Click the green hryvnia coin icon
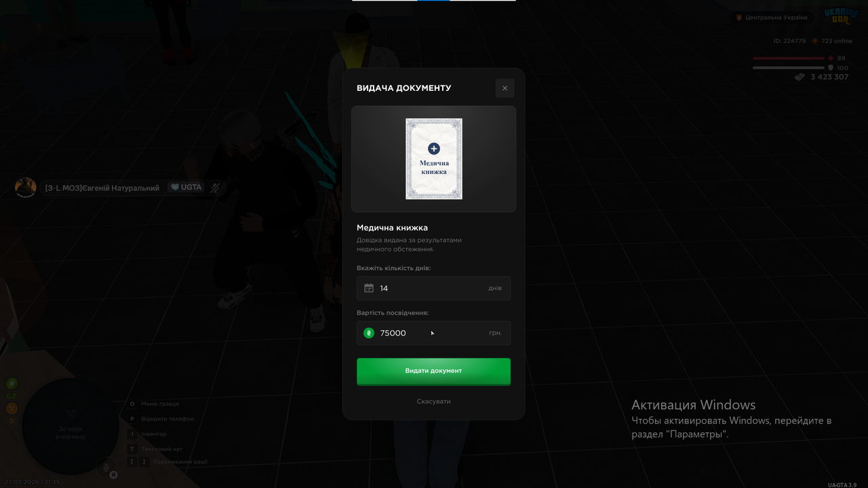The width and height of the screenshot is (868, 488). tap(369, 333)
